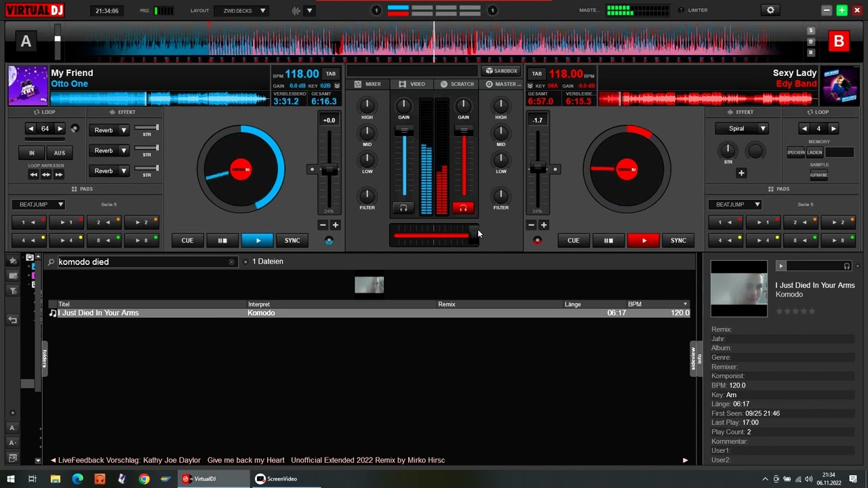Click the prelisten headphone icon in info panel

(847, 266)
